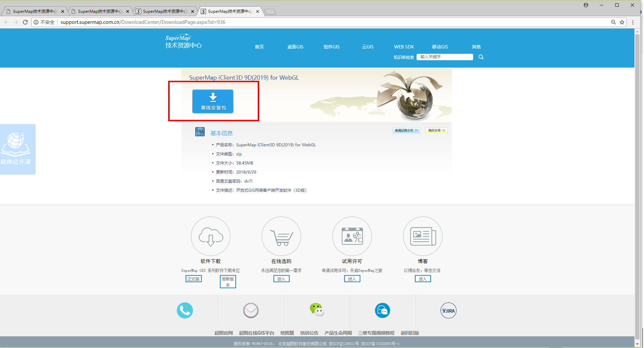Open the 返回旧版 footer link
This screenshot has height=348, width=644.
point(410,333)
